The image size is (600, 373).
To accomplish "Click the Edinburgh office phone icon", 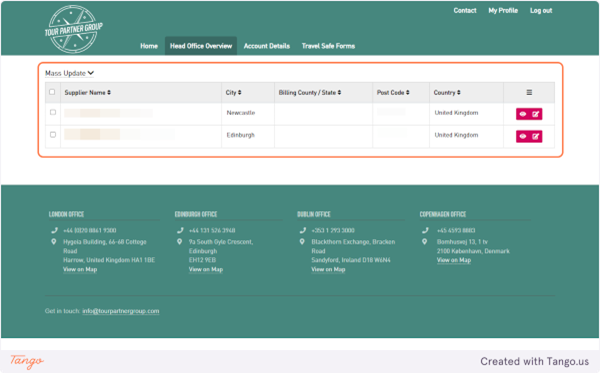I will coord(180,230).
